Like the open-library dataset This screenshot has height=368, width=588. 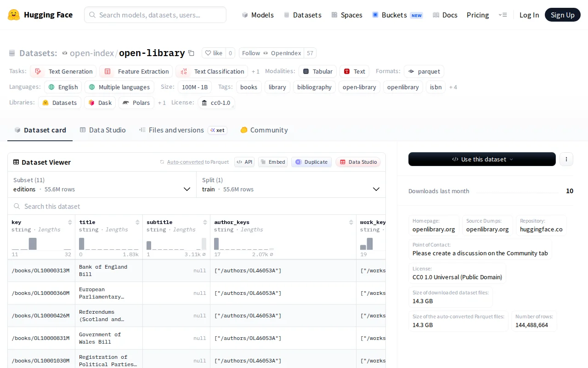point(214,53)
